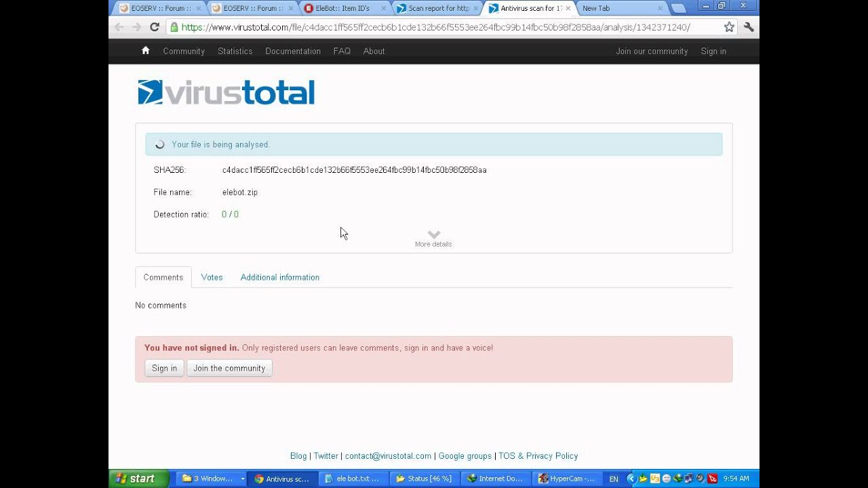Image resolution: width=868 pixels, height=488 pixels.
Task: Open ele bot.txt from the taskbar
Action: [x=353, y=479]
